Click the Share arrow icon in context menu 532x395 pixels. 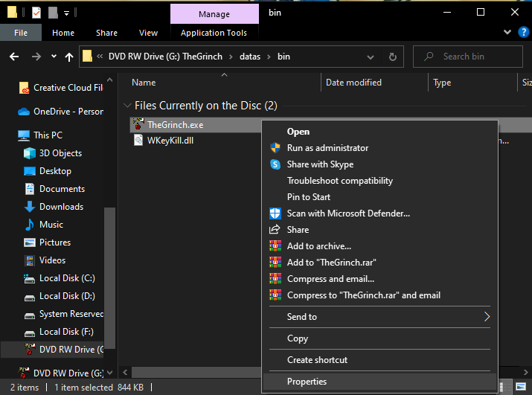point(275,229)
